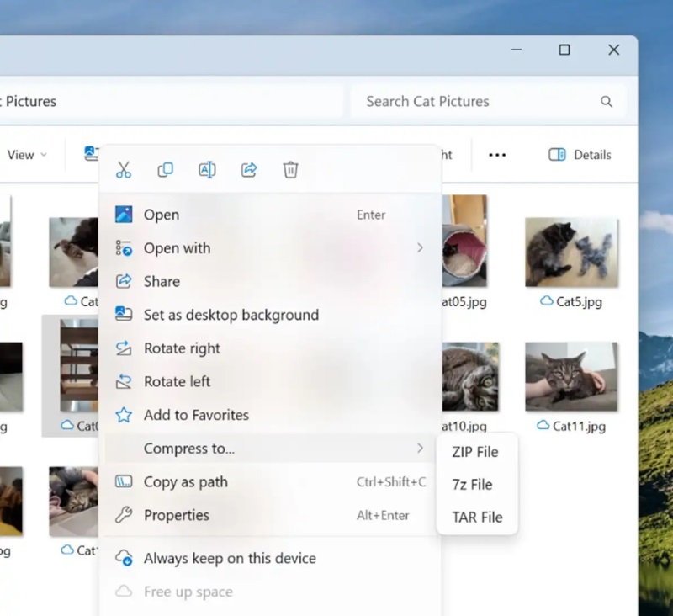Click Always keep on this device
This screenshot has width=673, height=616.
(x=230, y=558)
